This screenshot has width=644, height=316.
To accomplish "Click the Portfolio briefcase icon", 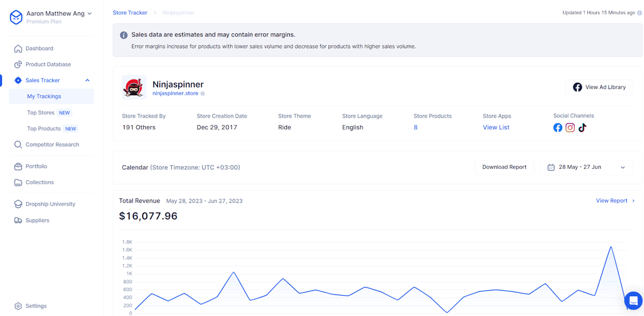I will pos(18,167).
